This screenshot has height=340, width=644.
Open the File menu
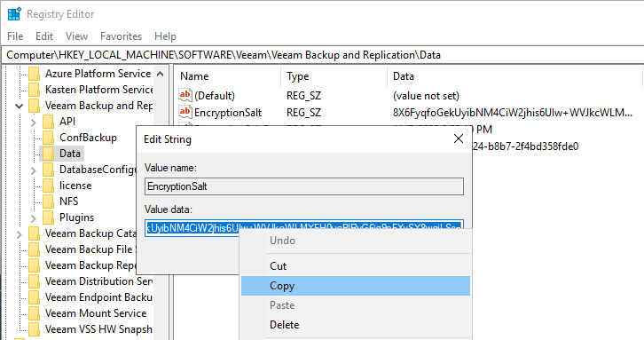pyautogui.click(x=15, y=36)
